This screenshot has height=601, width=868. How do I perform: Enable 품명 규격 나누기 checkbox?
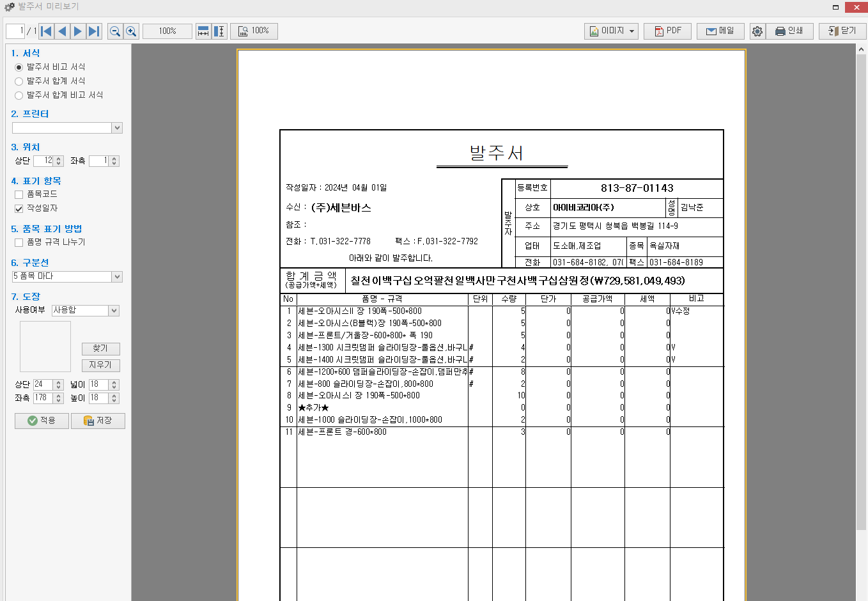(x=19, y=242)
